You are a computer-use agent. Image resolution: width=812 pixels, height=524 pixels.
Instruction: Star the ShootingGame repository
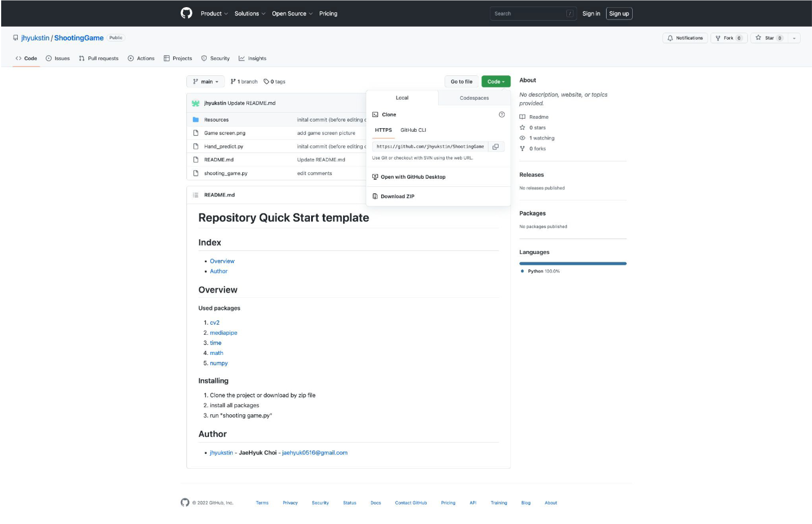point(768,38)
